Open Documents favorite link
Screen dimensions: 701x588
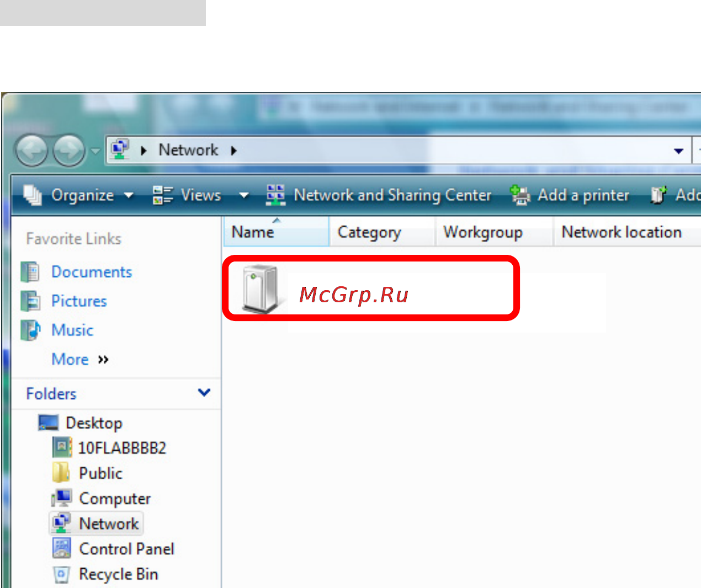click(92, 271)
